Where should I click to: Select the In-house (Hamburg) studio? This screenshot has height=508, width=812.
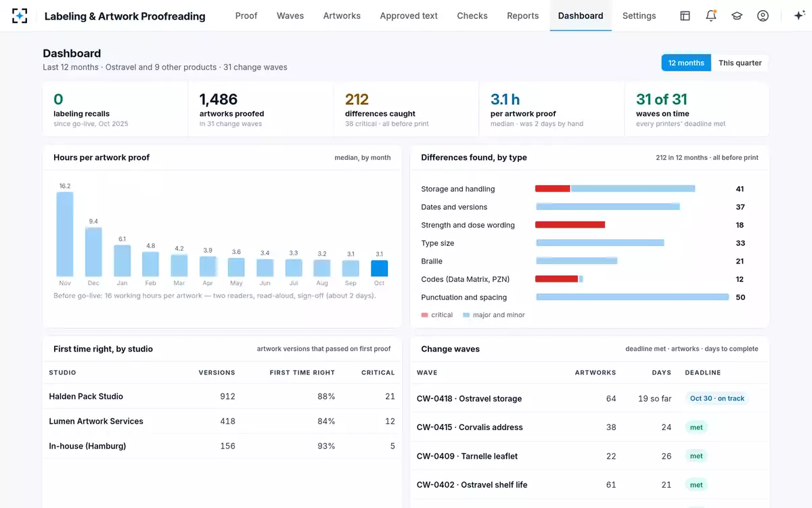(x=222, y=446)
